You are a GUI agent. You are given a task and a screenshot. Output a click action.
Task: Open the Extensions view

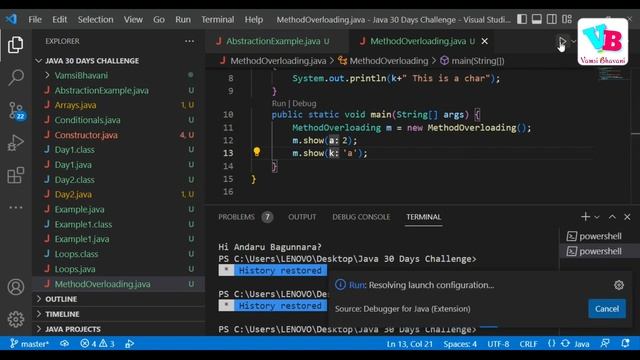pos(16,176)
